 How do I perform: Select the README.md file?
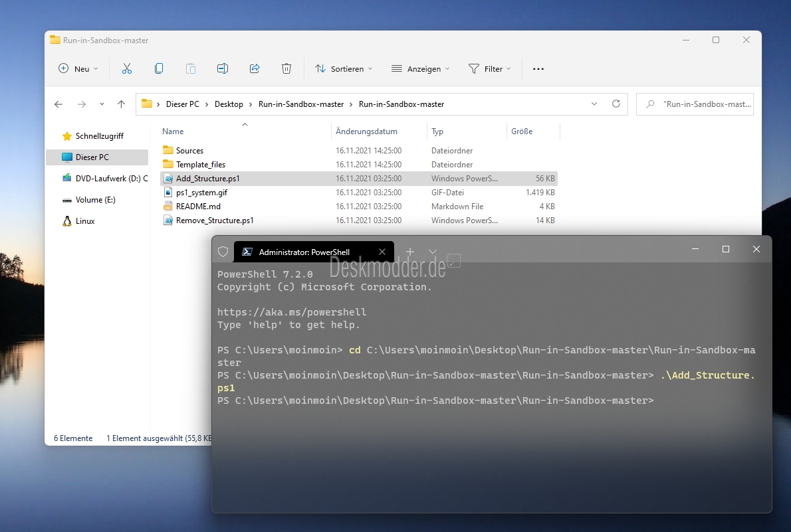359,207
